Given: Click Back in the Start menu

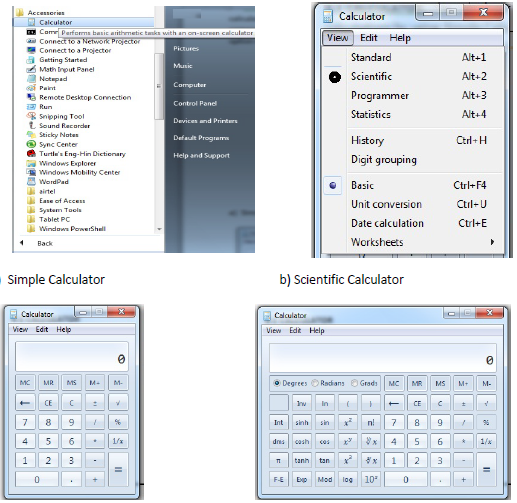Looking at the screenshot, I should tap(36, 243).
